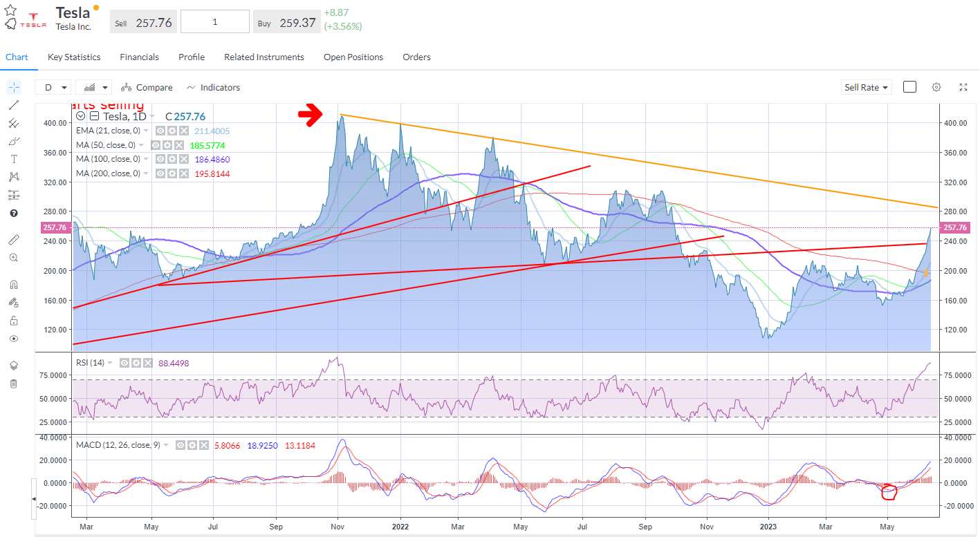This screenshot has width=980, height=537.
Task: Click the Buy 259.37 button
Action: (x=286, y=22)
